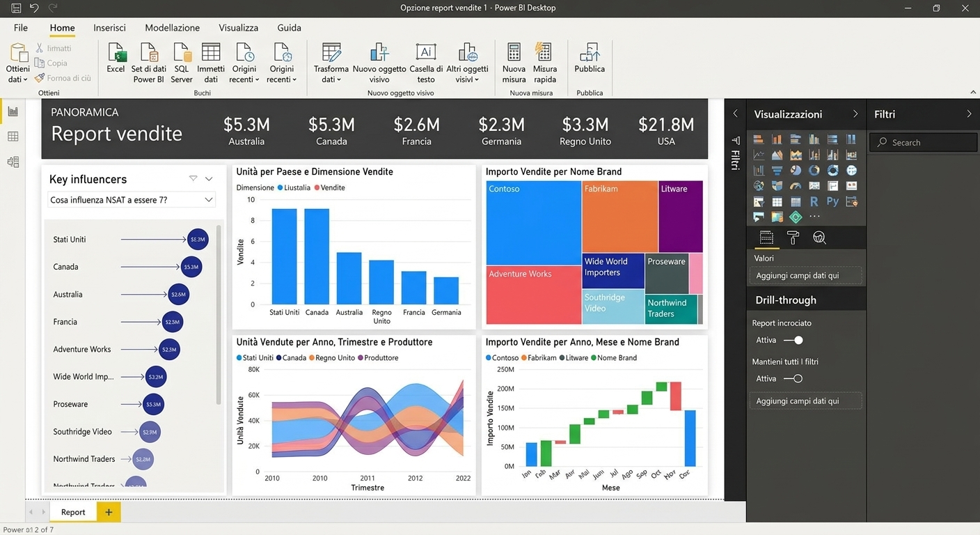Select the R script visual
Image resolution: width=980 pixels, height=535 pixels.
point(814,201)
